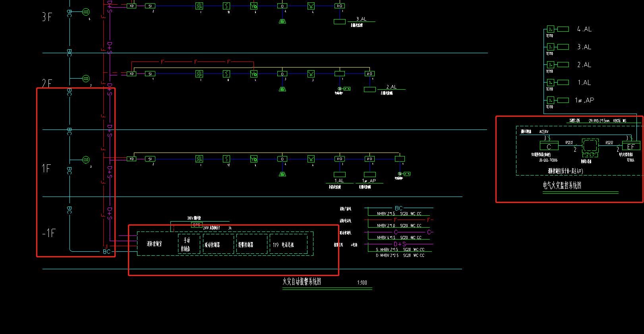
Task: Click the 2.AL label in right diagram
Action: (584, 64)
